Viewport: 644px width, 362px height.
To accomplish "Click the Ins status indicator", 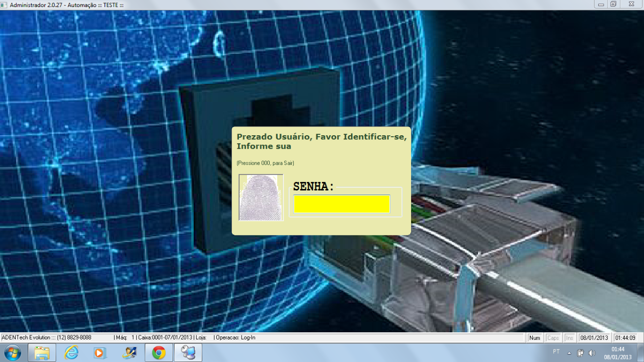I will coord(570,338).
